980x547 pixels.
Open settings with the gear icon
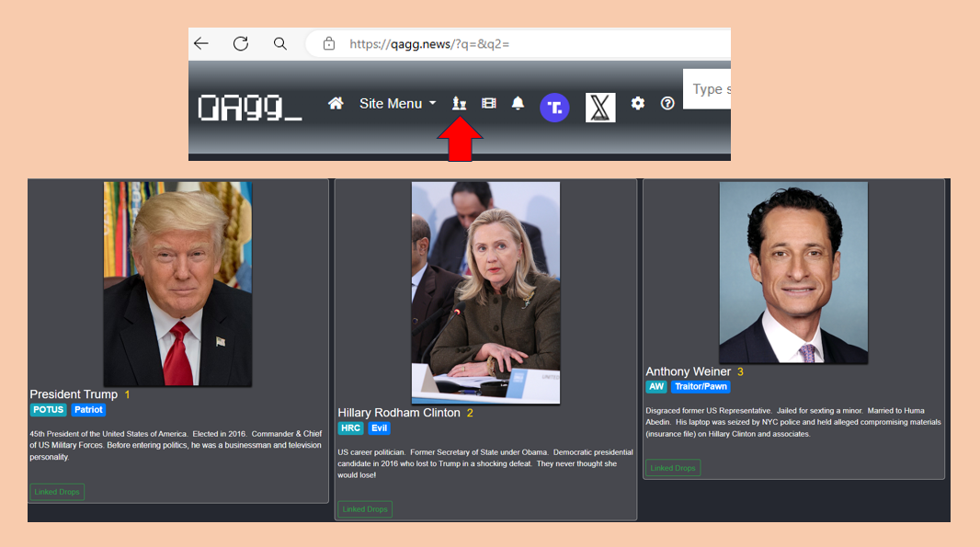[x=638, y=103]
